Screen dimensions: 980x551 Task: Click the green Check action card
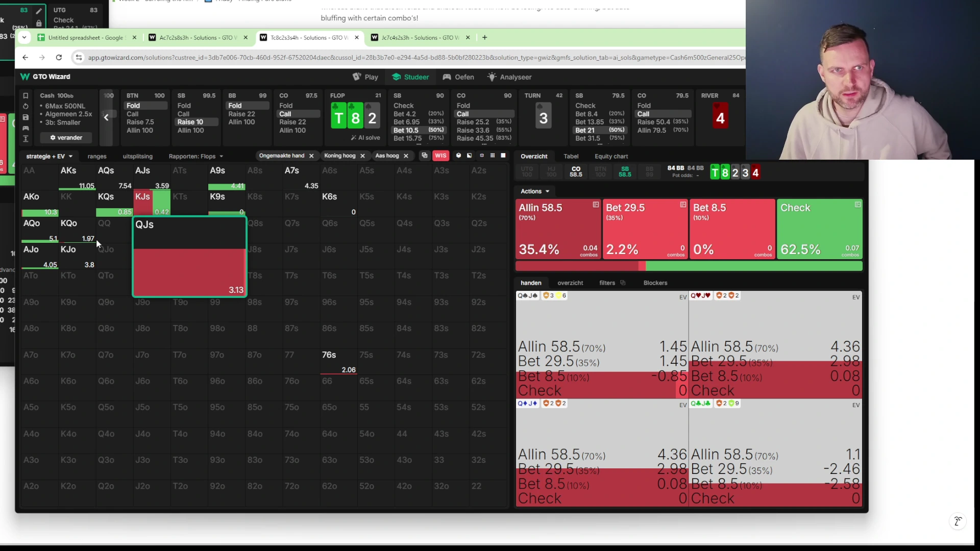(820, 229)
